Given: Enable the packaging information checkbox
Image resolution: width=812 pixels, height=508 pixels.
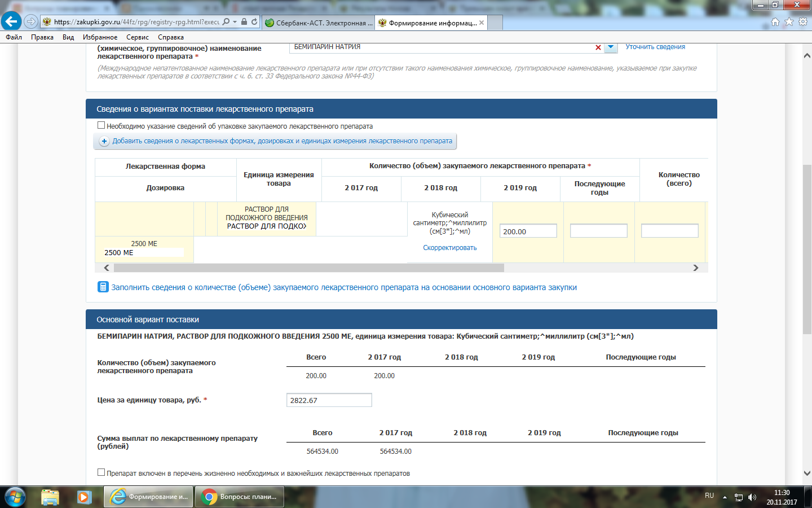Looking at the screenshot, I should pos(101,125).
